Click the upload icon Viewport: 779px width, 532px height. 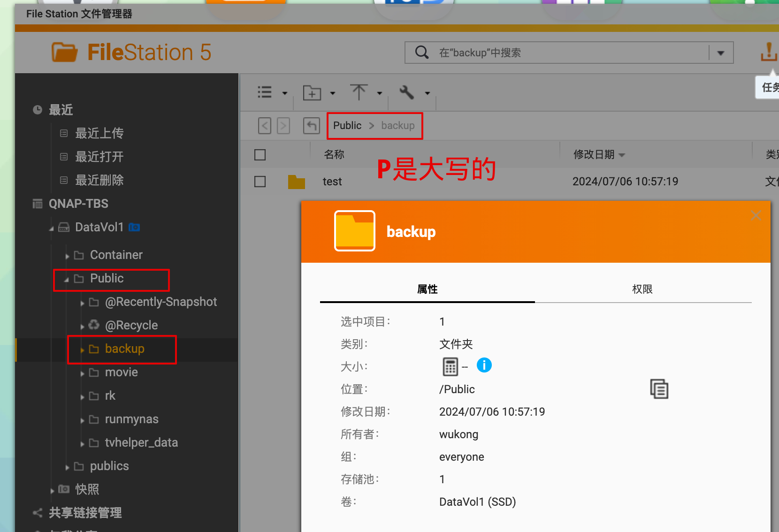(359, 92)
